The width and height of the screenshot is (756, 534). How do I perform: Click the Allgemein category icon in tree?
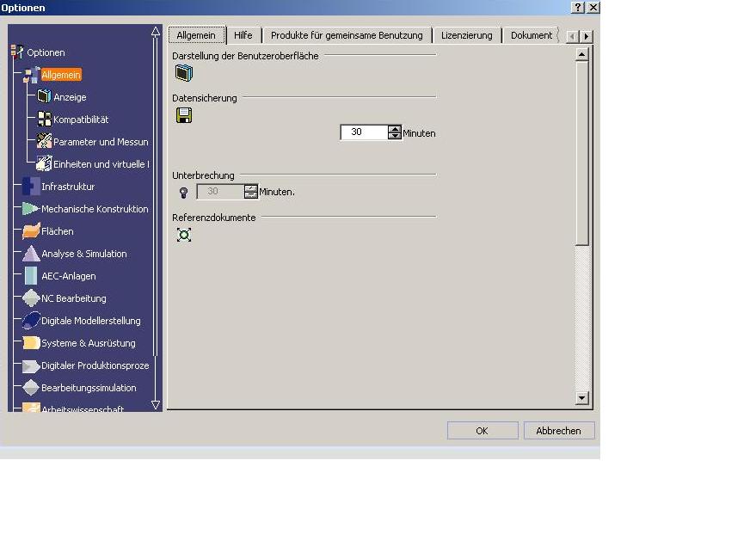(x=32, y=75)
